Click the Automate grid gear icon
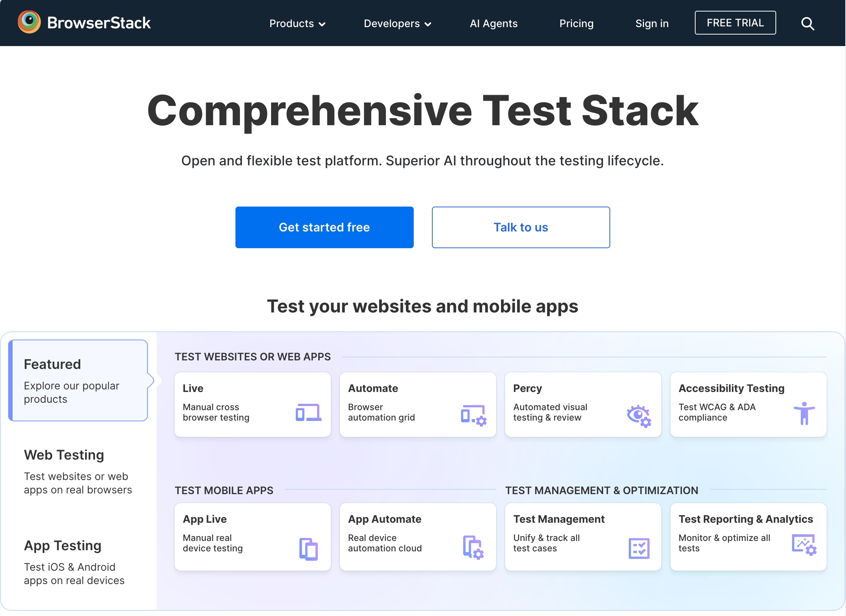The image size is (846, 616). point(474,415)
